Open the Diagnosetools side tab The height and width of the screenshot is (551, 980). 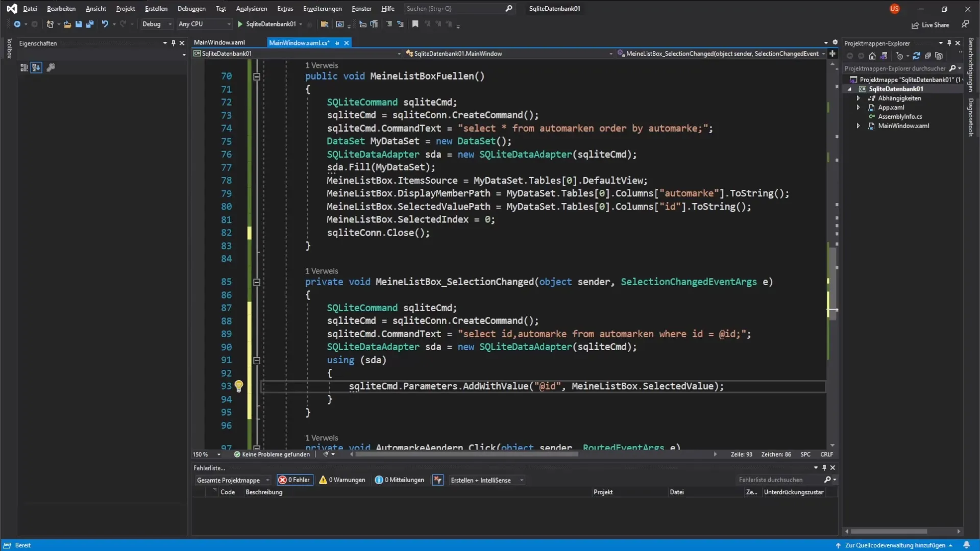click(971, 117)
